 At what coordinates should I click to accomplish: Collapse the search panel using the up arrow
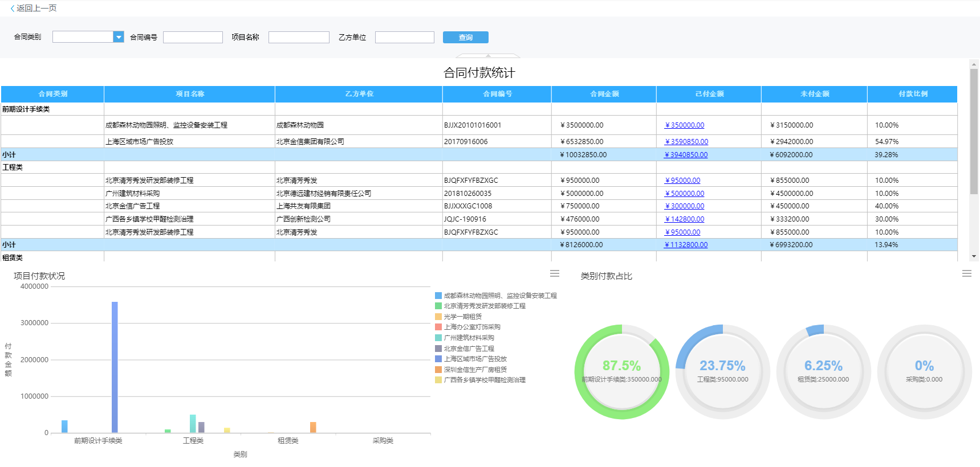488,55
